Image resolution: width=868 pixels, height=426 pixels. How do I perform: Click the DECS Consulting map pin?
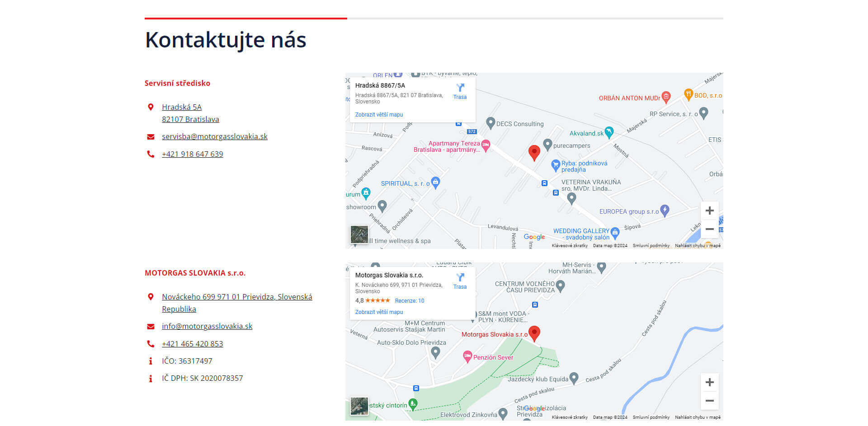[491, 123]
